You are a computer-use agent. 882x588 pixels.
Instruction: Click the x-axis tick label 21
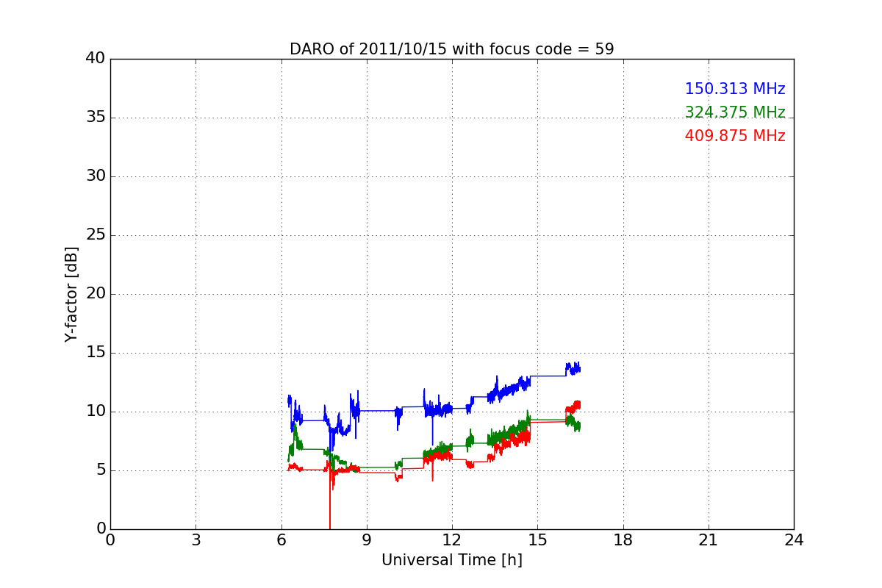click(x=709, y=540)
